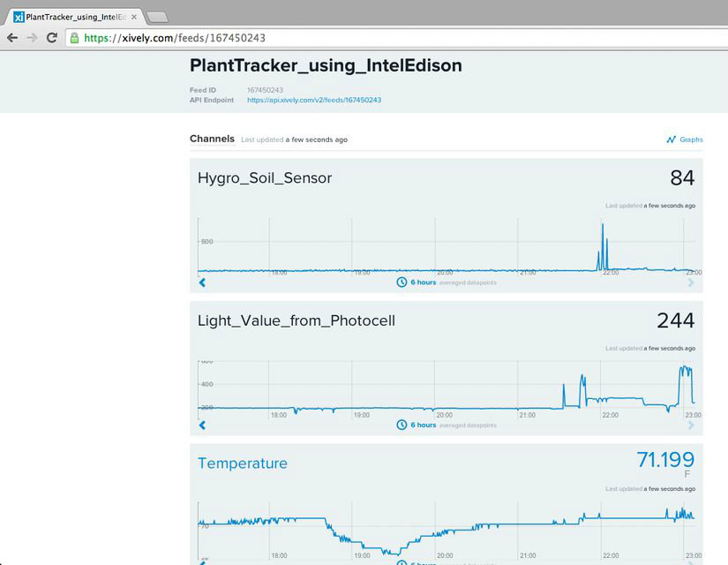Click clock icon under Light_Value_from_Photocell graph
This screenshot has height=565, width=728.
(402, 425)
